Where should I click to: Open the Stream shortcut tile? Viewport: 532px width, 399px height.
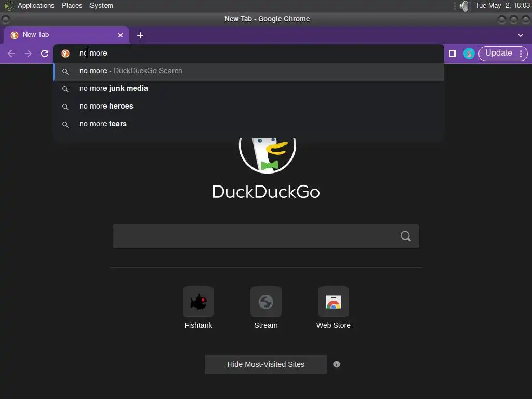coord(266,302)
